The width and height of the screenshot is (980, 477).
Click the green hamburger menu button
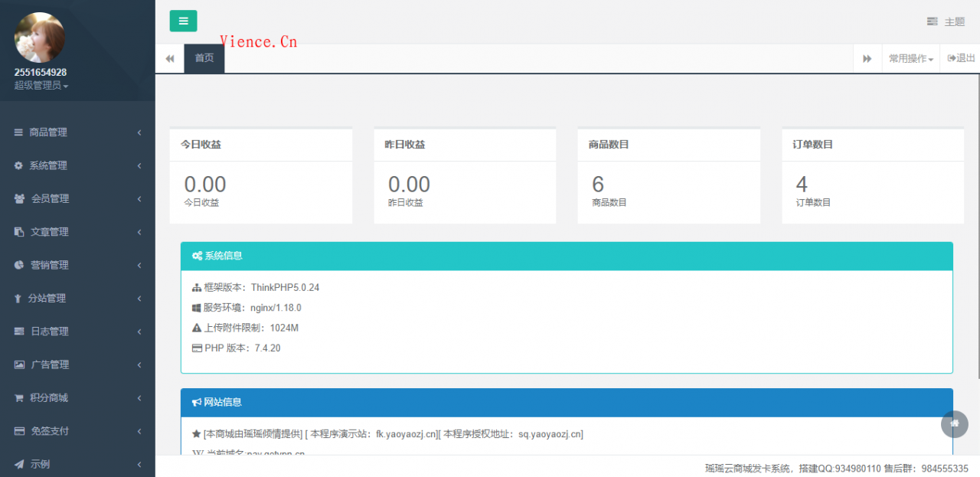tap(183, 21)
